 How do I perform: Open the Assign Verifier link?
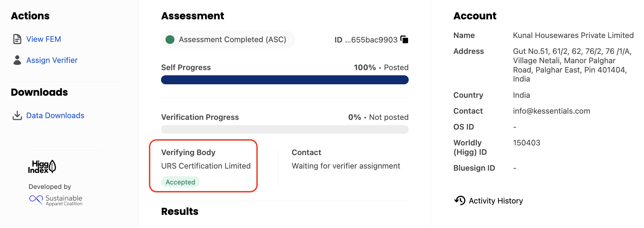click(52, 60)
